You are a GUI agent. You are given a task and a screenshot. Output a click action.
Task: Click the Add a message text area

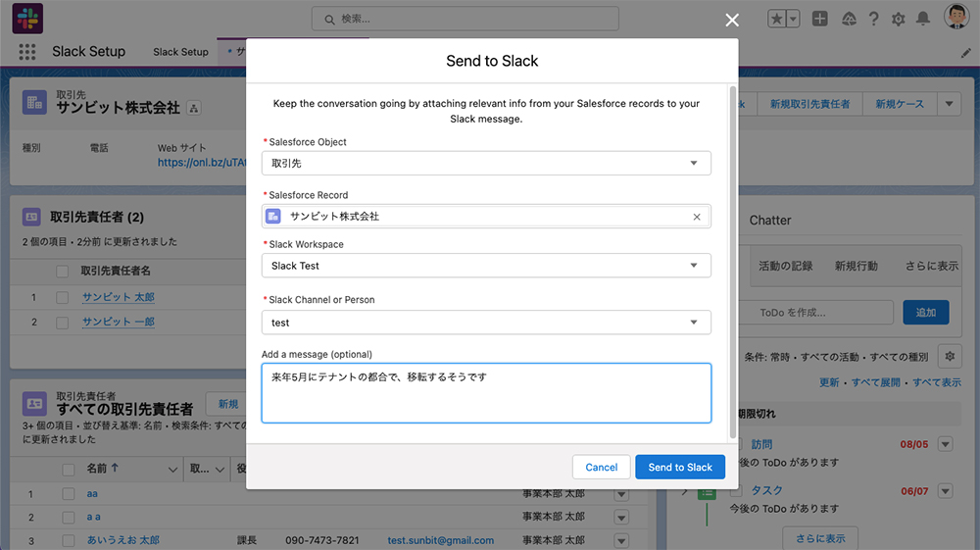[486, 393]
